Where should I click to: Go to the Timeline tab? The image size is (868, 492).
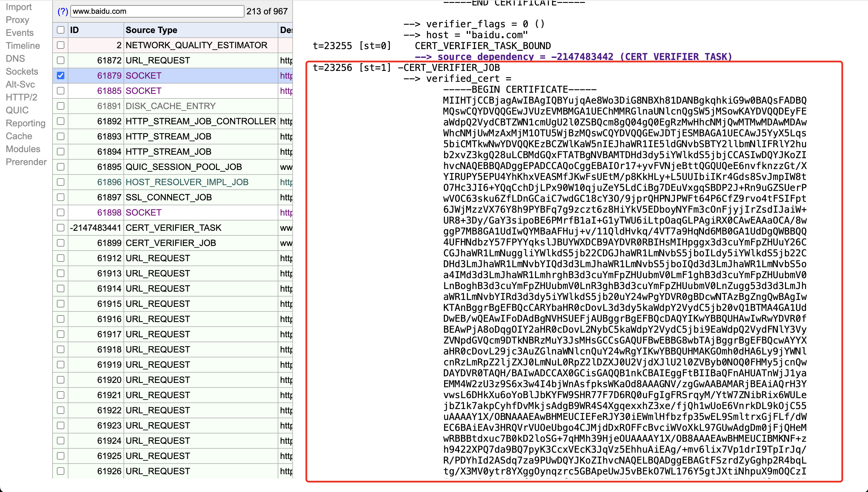23,46
